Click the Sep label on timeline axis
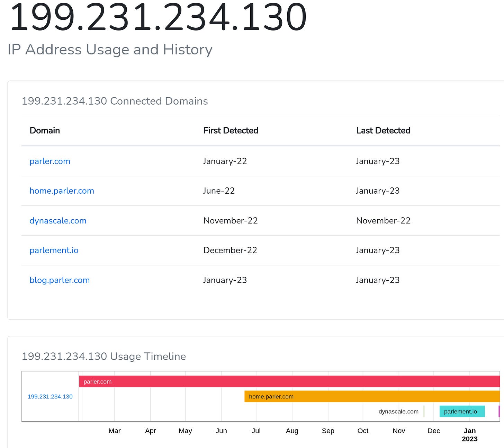The width and height of the screenshot is (504, 448). point(328,431)
